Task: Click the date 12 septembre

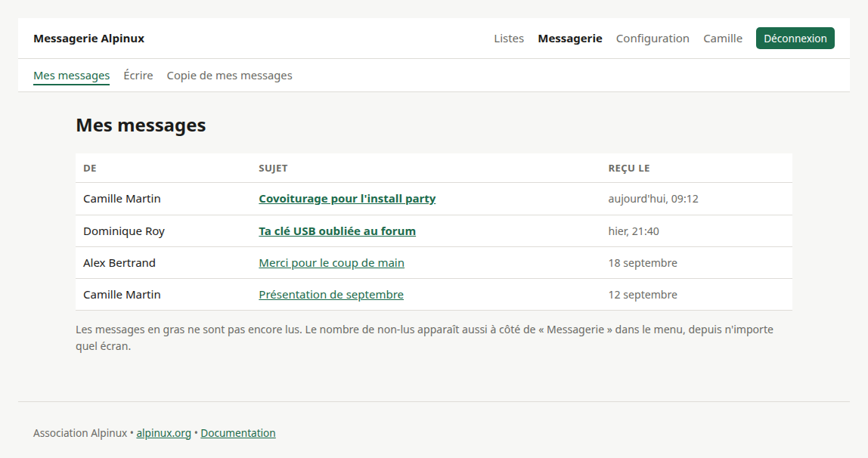Action: (643, 294)
